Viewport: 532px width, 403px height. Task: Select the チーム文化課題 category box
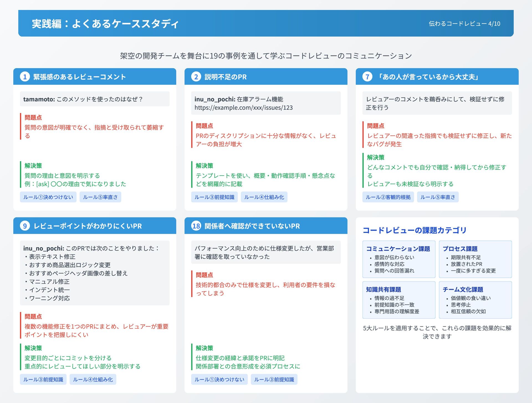(x=475, y=300)
